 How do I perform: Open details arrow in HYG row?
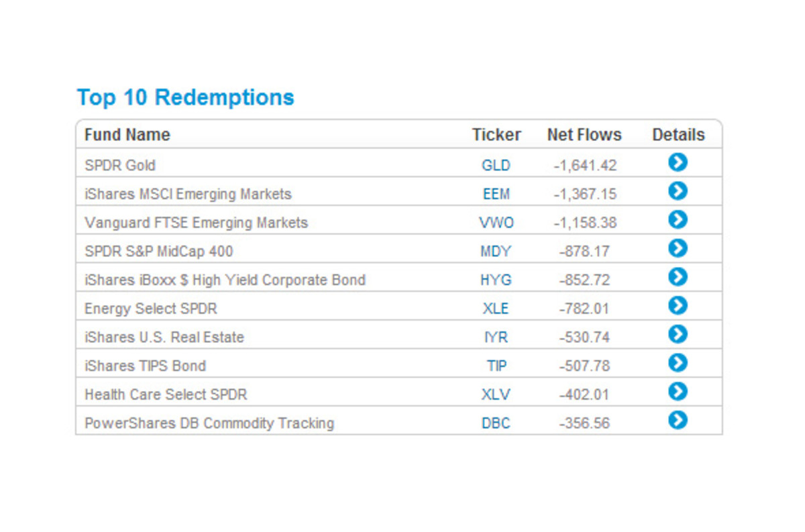(x=678, y=276)
